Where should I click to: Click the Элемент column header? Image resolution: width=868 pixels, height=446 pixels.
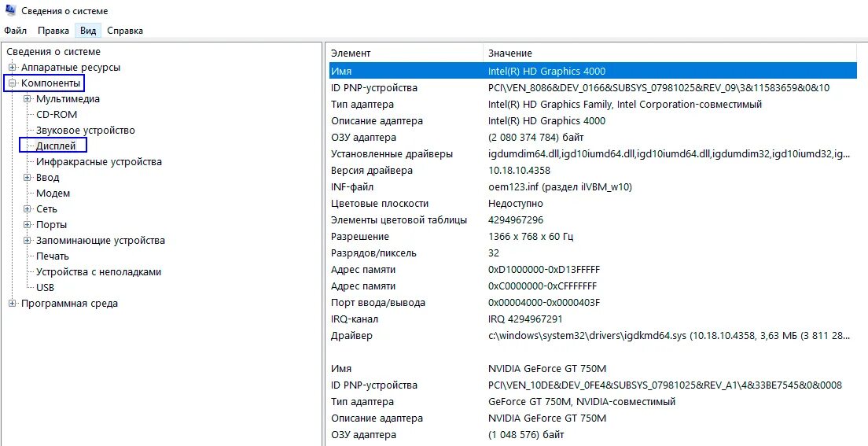[x=405, y=53]
